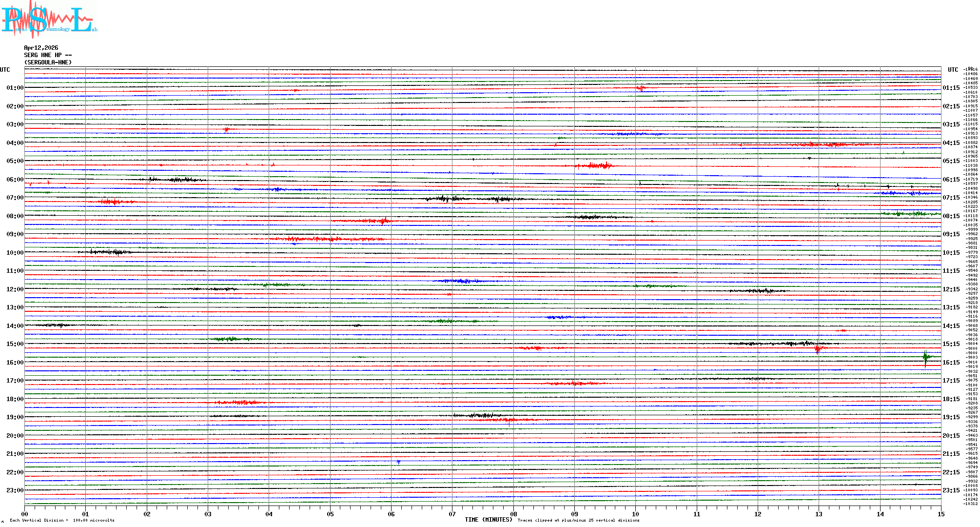Click the left UTC axis heading

click(x=5, y=70)
